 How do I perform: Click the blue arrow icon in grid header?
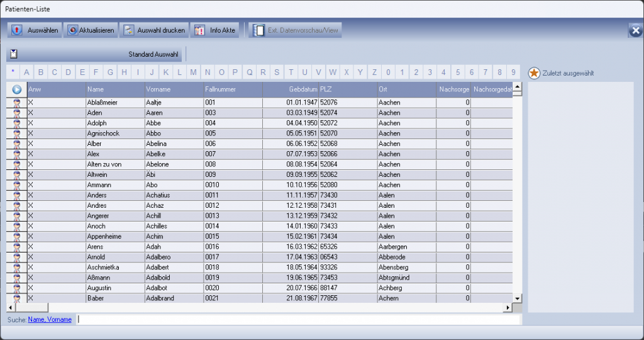tap(17, 89)
